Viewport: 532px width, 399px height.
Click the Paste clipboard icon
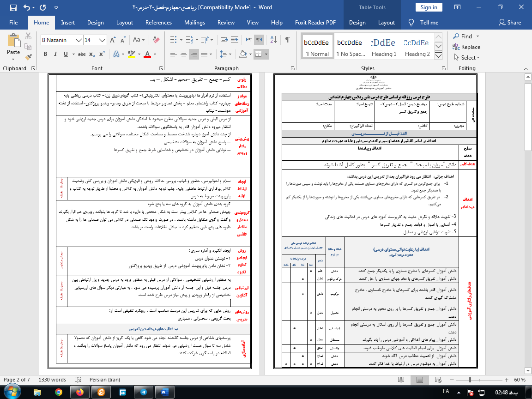click(x=13, y=40)
